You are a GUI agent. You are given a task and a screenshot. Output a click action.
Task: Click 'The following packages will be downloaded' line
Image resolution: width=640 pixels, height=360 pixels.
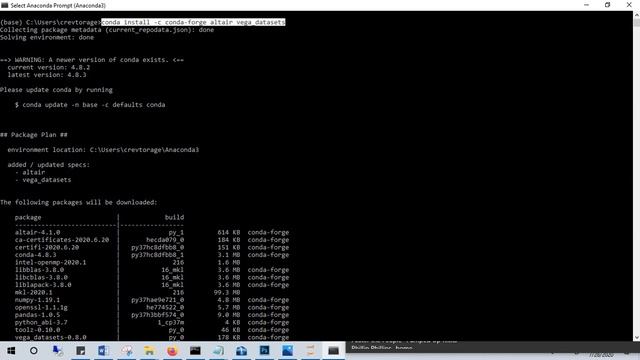pyautogui.click(x=78, y=202)
